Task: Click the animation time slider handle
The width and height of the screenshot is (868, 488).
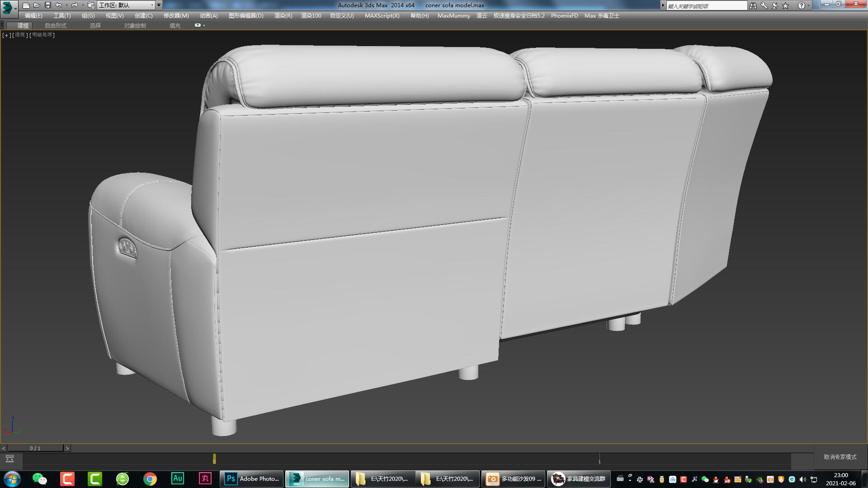Action: click(214, 458)
